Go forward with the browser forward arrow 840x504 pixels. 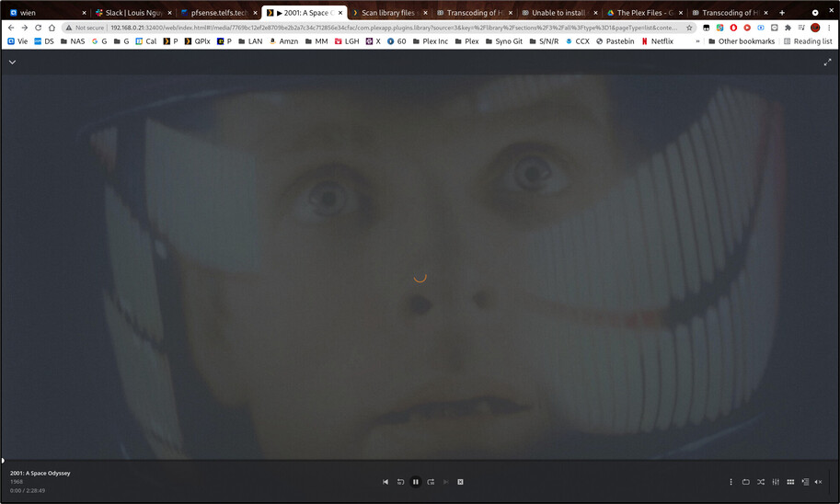coord(25,28)
